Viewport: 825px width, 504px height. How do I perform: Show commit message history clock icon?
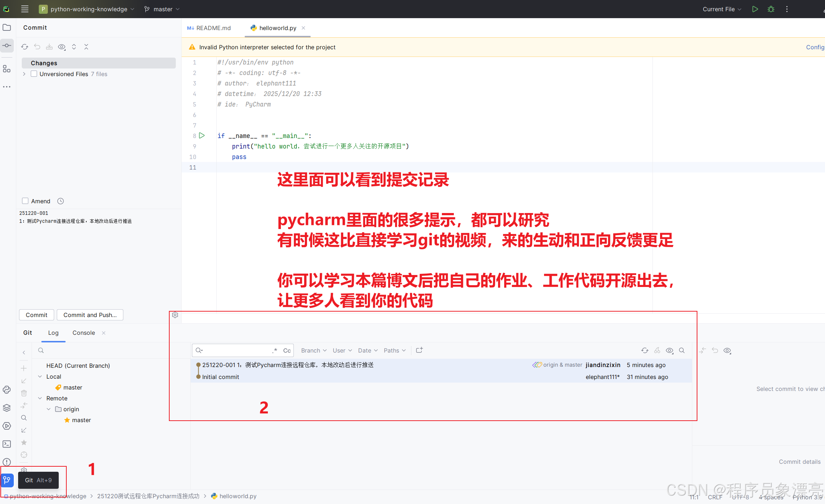click(61, 201)
